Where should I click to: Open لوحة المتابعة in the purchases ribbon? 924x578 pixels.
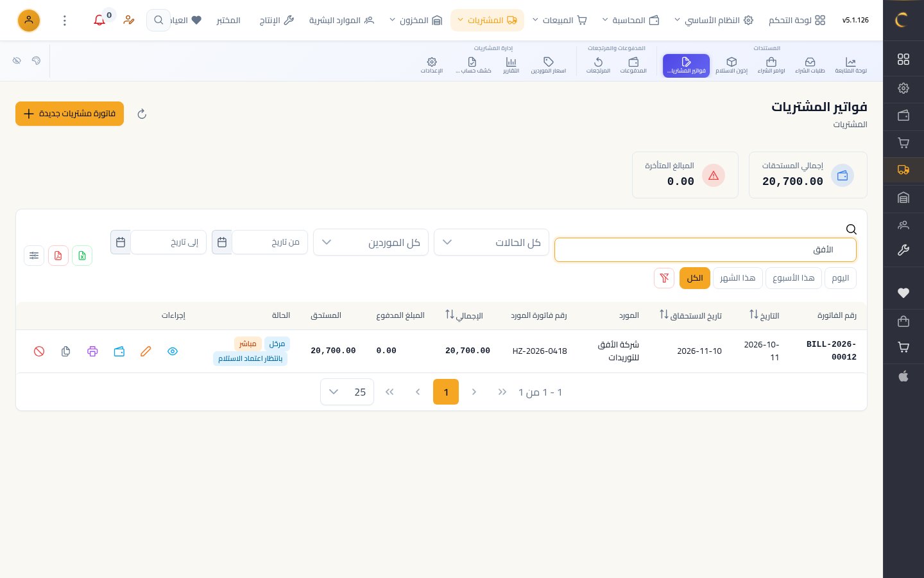851,66
